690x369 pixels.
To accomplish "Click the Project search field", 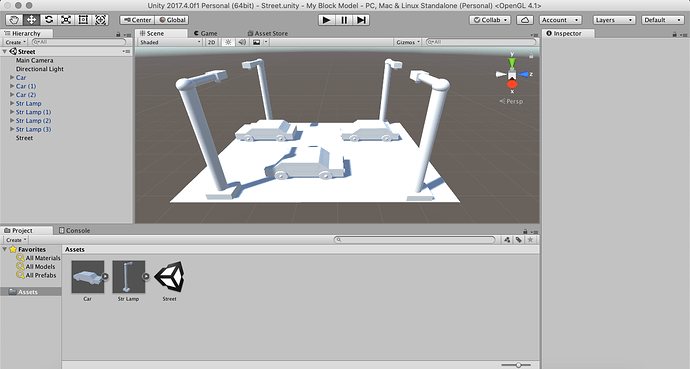I will click(415, 240).
